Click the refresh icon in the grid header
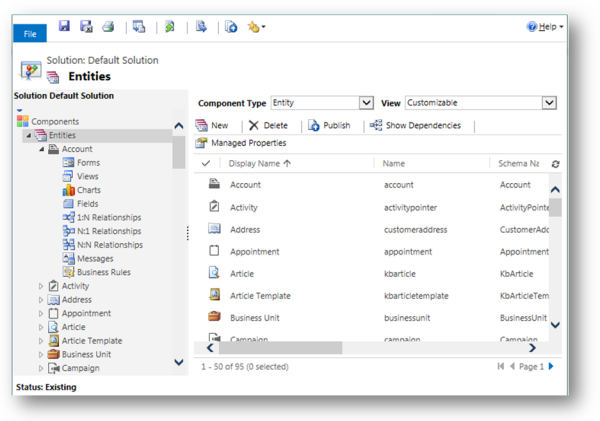 tap(555, 164)
